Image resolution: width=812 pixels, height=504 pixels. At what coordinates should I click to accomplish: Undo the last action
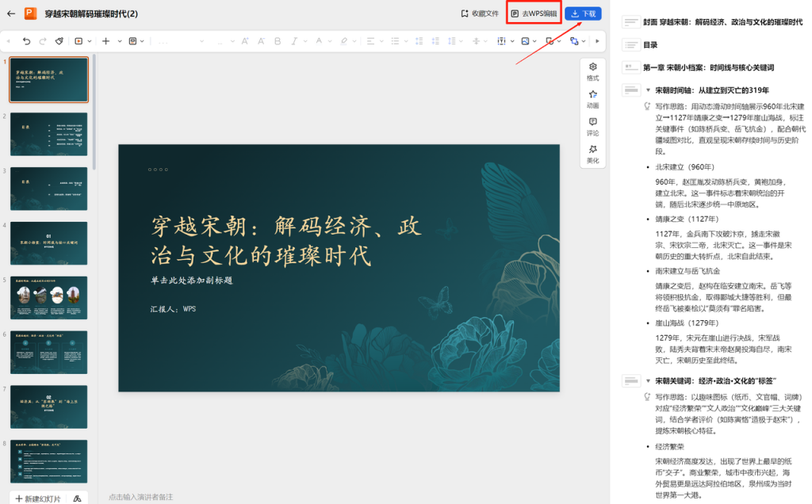click(x=26, y=41)
